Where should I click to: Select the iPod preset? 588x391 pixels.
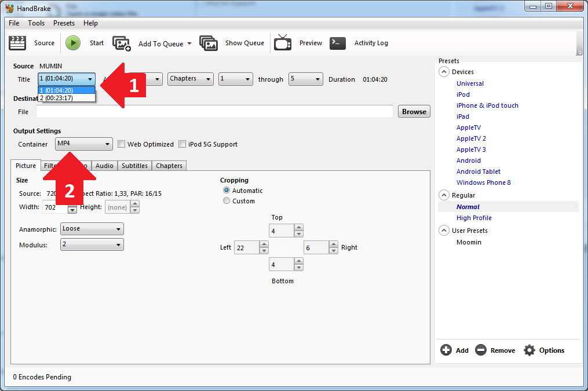tap(463, 94)
